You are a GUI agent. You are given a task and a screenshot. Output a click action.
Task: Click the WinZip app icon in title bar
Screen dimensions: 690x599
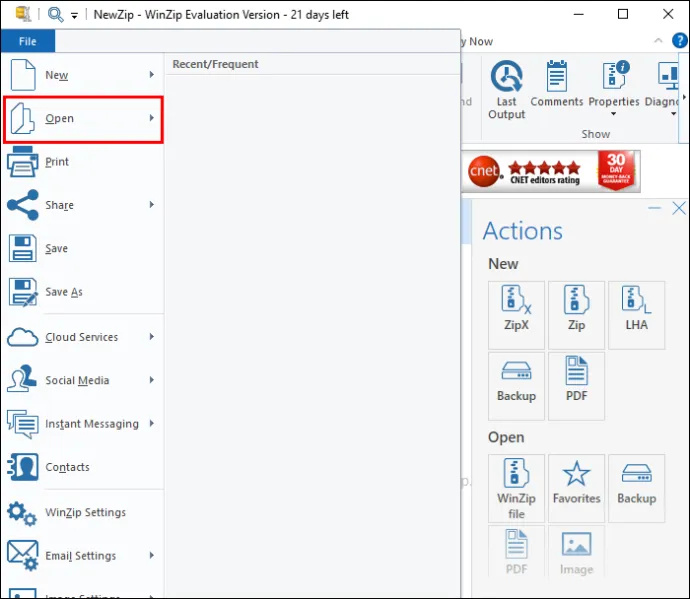(22, 14)
